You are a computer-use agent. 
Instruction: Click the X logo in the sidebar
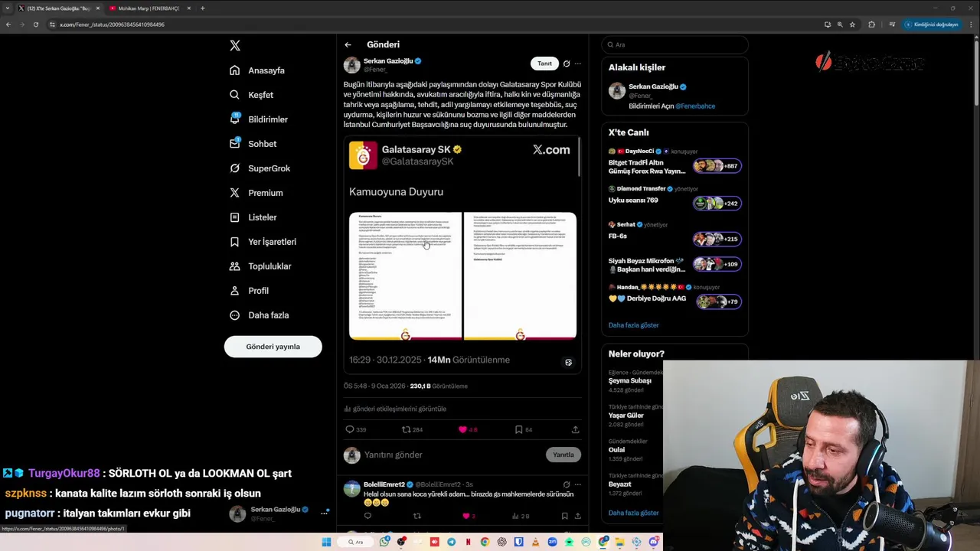coord(235,45)
